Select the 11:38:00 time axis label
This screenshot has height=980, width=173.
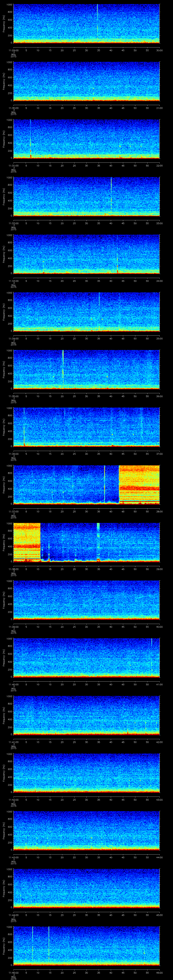(13, 569)
